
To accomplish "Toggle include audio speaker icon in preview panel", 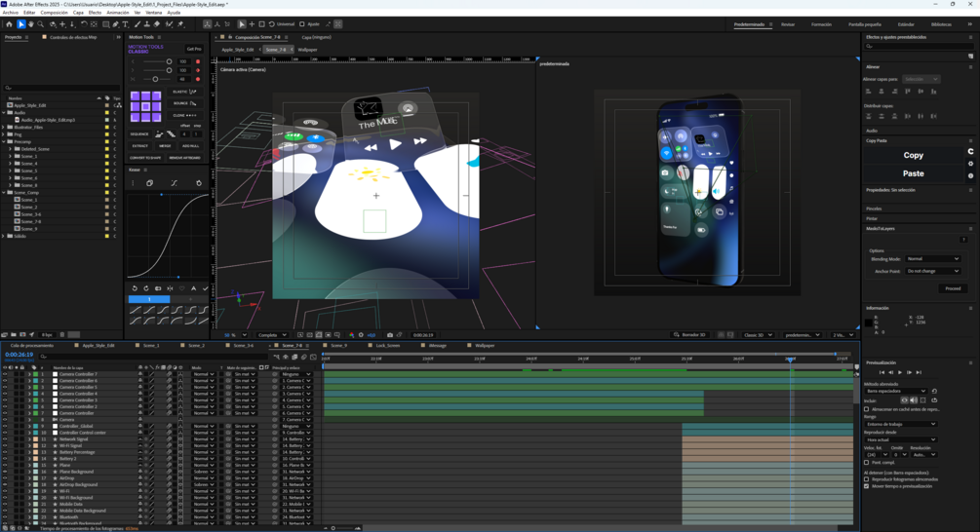I will click(x=914, y=400).
